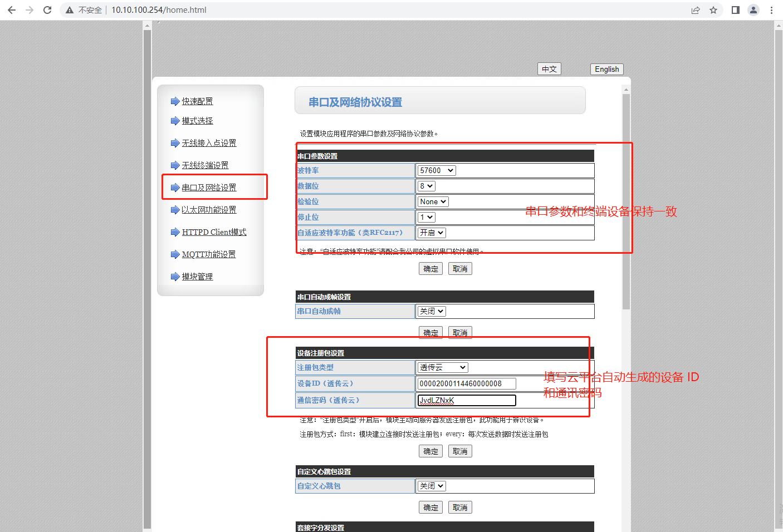
Task: Go to MQTT功能设置 in sidebar
Action: (208, 254)
